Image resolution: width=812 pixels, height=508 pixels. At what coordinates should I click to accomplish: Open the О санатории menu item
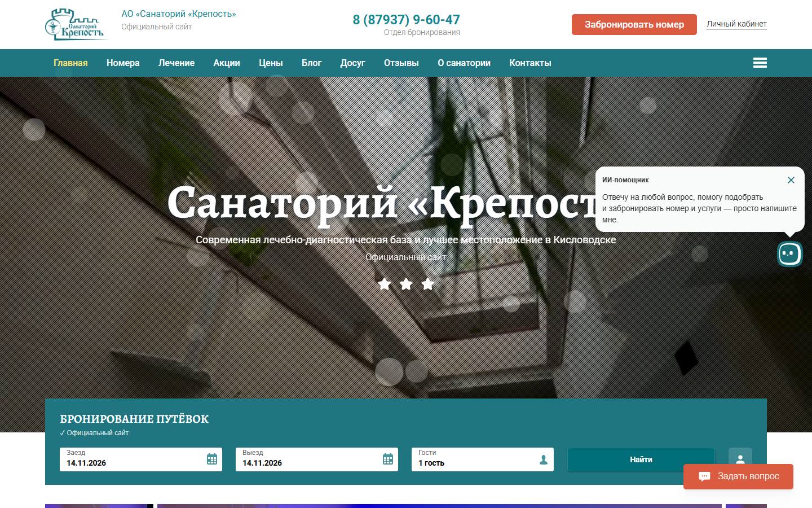click(464, 63)
